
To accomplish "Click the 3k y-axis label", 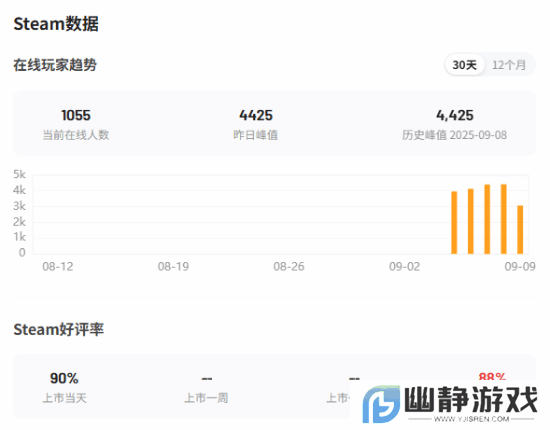I will (x=19, y=206).
